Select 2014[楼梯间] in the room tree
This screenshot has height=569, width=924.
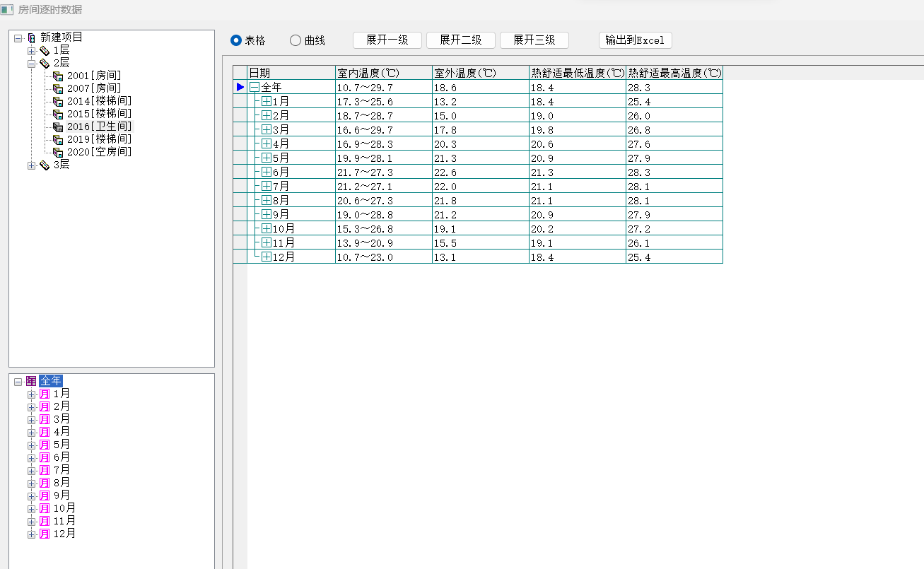[99, 101]
